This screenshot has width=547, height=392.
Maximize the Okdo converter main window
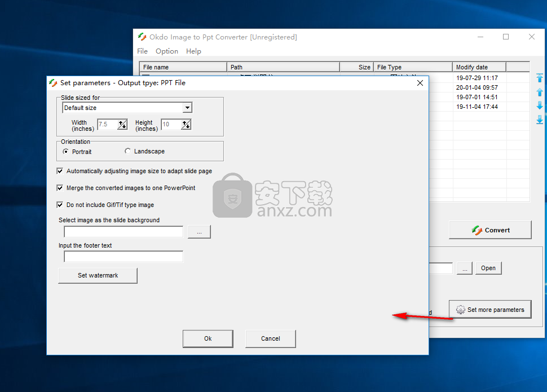coord(506,37)
